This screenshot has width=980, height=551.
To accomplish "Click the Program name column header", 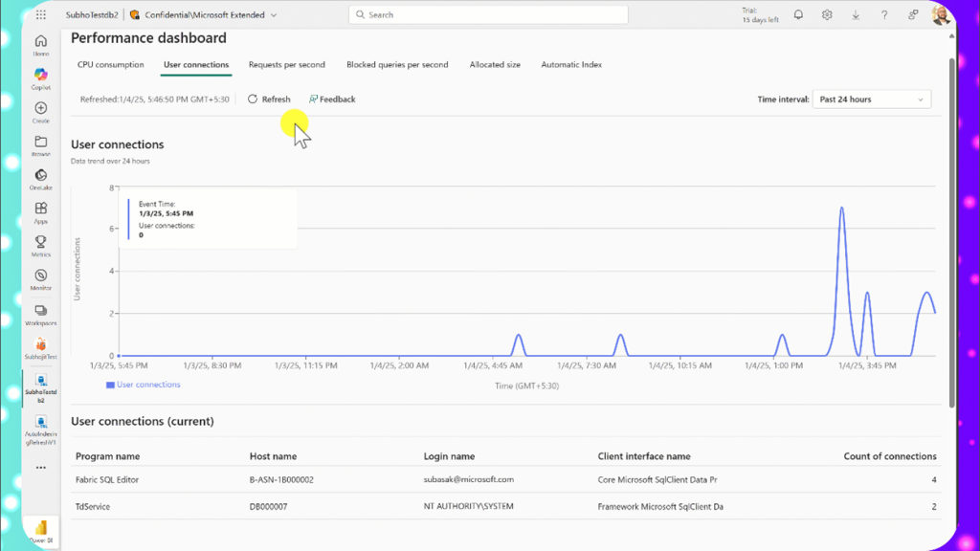I will click(107, 456).
